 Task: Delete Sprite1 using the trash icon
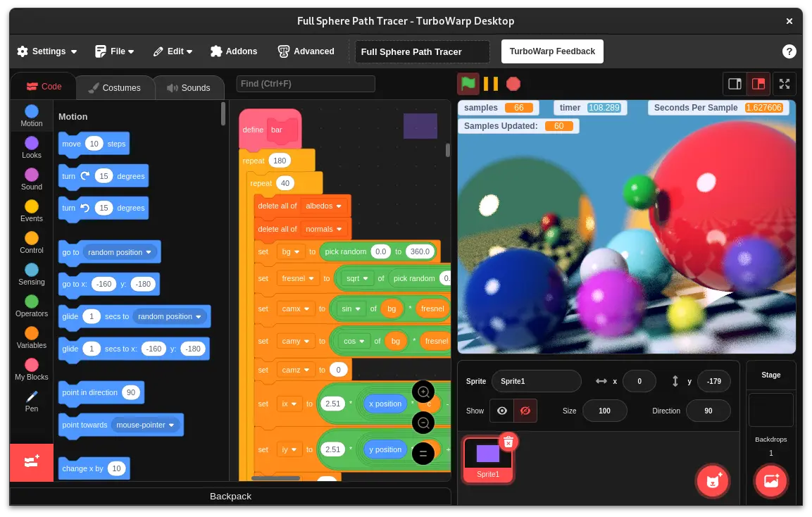click(x=508, y=442)
